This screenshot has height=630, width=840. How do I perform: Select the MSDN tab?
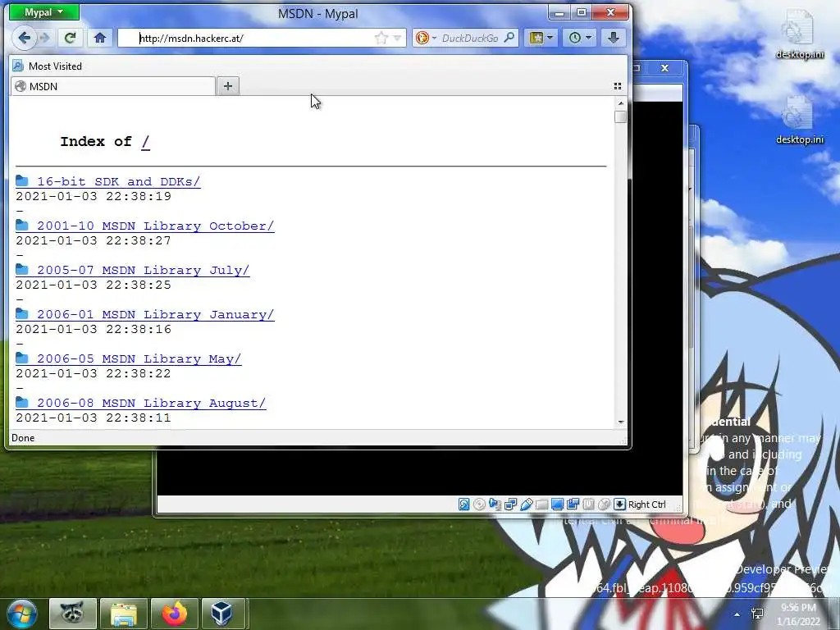coord(112,86)
